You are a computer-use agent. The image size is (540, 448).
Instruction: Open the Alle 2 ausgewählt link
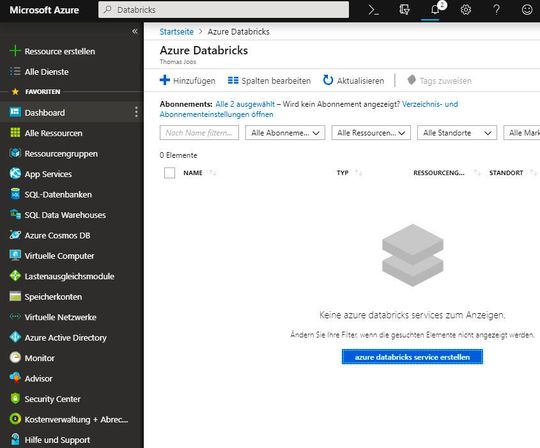(x=245, y=104)
